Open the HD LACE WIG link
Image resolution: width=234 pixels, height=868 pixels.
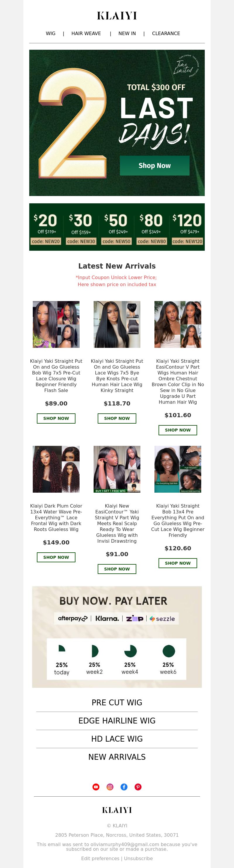tap(117, 739)
